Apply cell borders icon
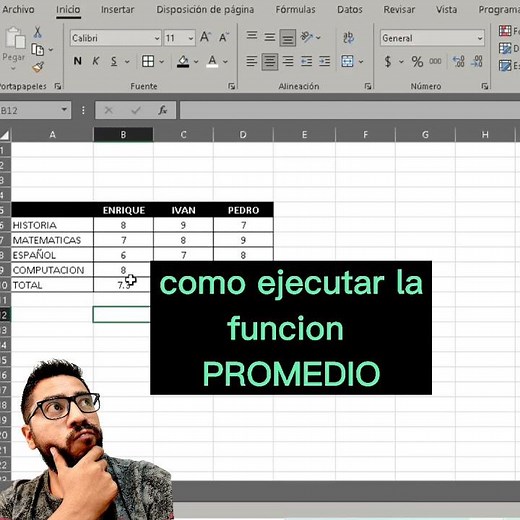 point(148,61)
